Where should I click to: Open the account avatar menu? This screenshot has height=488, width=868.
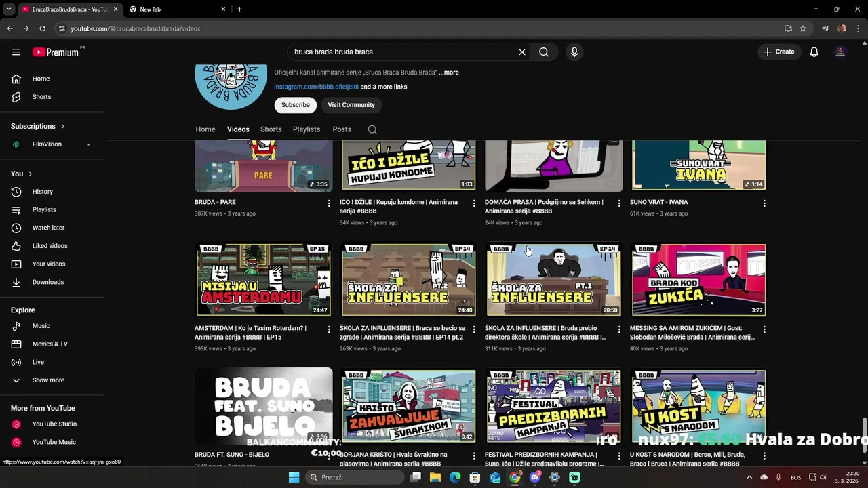pyautogui.click(x=840, y=52)
